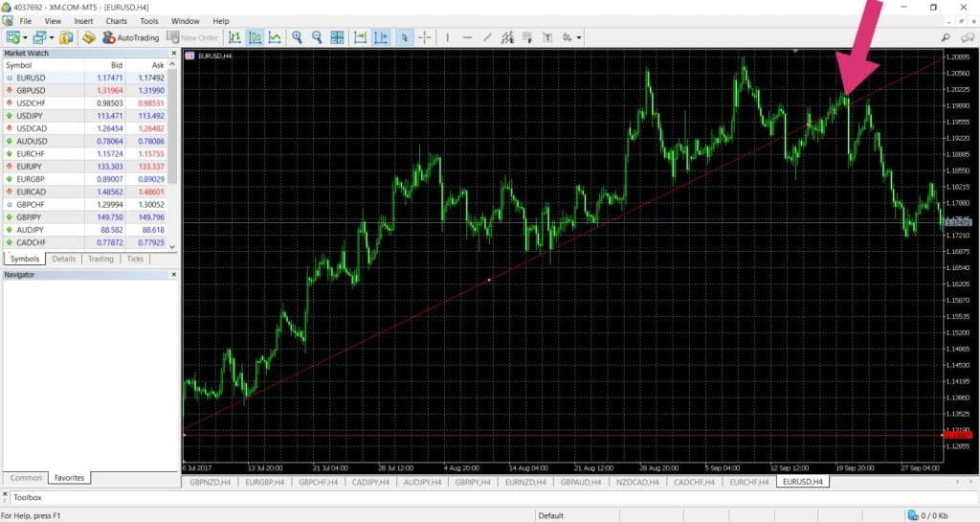Expand the arrows objects dropdown arrow
The image size is (980, 522).
tap(579, 38)
